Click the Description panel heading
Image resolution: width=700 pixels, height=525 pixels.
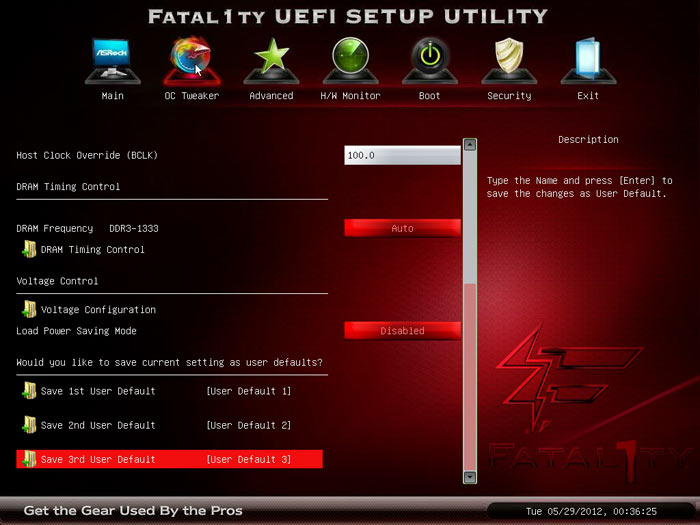pyautogui.click(x=588, y=139)
